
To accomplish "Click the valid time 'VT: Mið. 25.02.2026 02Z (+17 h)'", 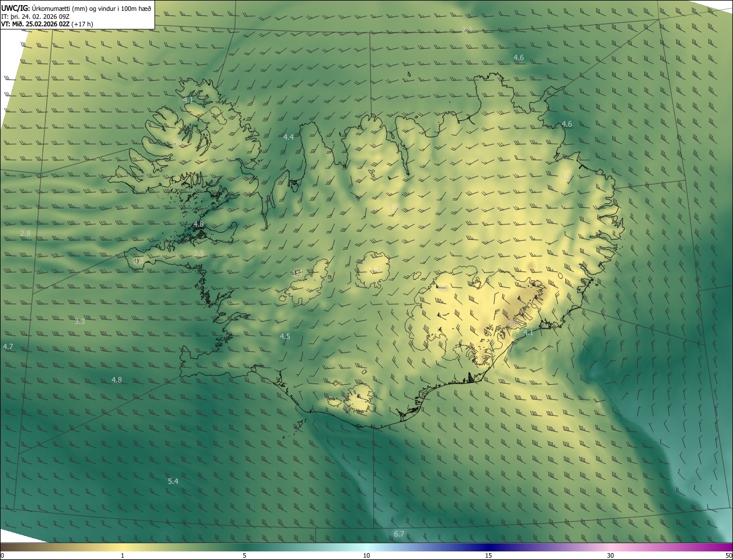I will click(48, 24).
